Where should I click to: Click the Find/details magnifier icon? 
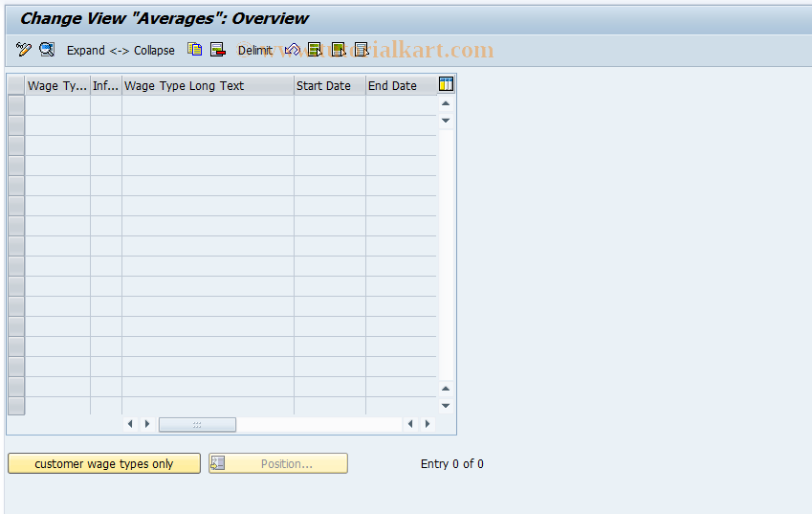tap(47, 50)
